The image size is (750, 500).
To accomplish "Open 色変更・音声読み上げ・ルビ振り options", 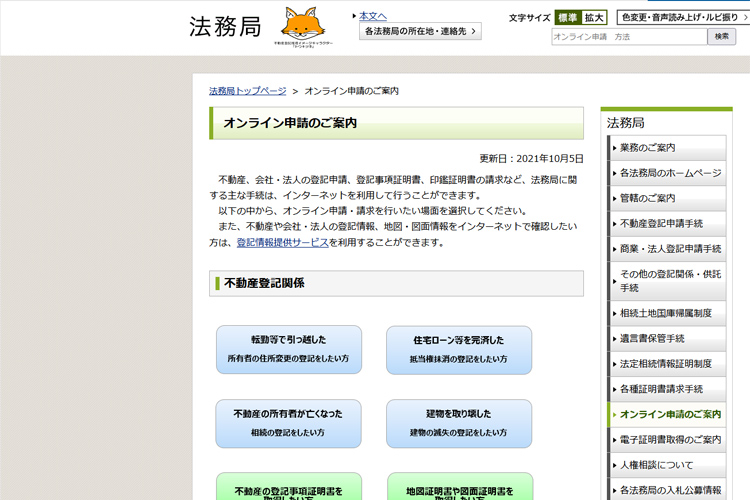I will (x=683, y=17).
